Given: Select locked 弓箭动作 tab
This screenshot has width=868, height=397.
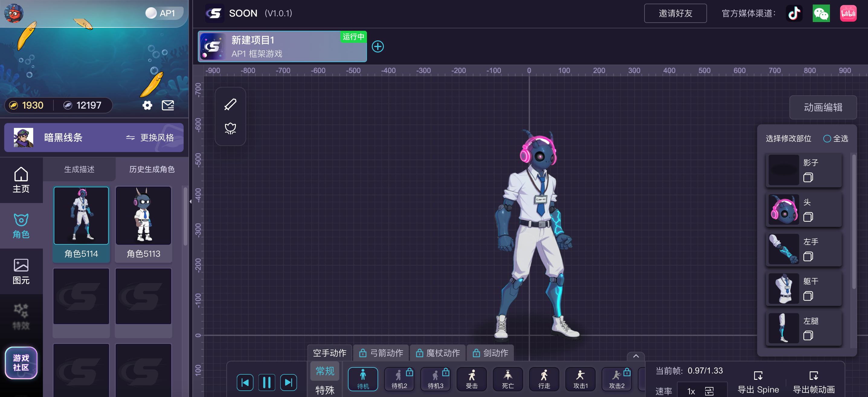Looking at the screenshot, I should tap(381, 353).
